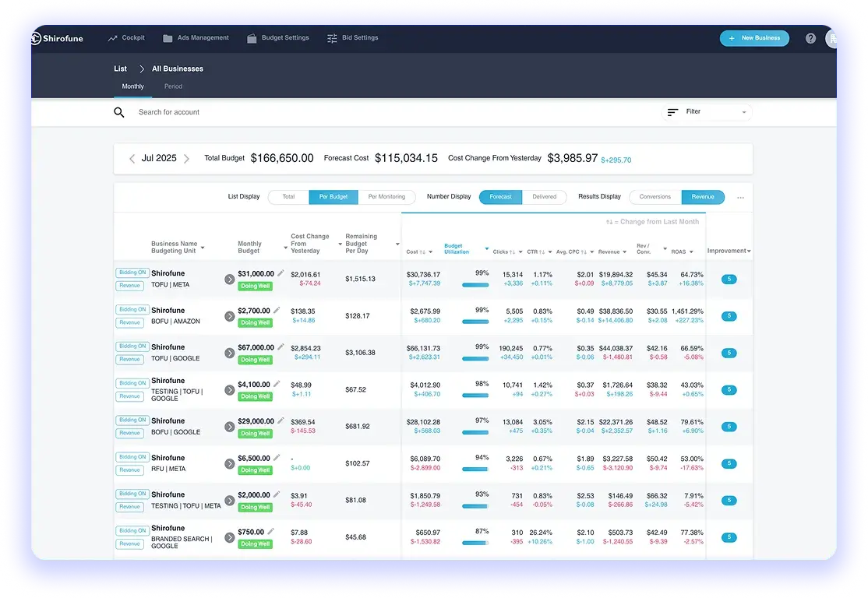Open the three-dot more options menu

point(741,198)
